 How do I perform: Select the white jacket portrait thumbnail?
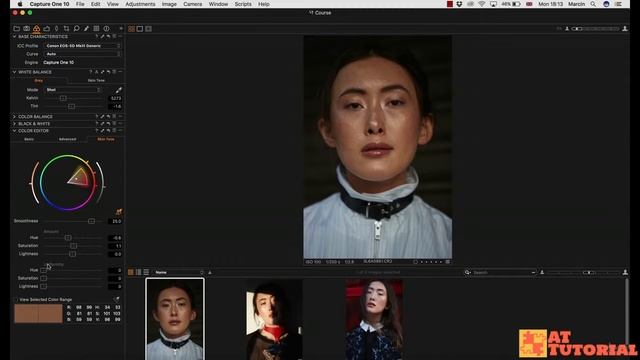pyautogui.click(x=175, y=319)
